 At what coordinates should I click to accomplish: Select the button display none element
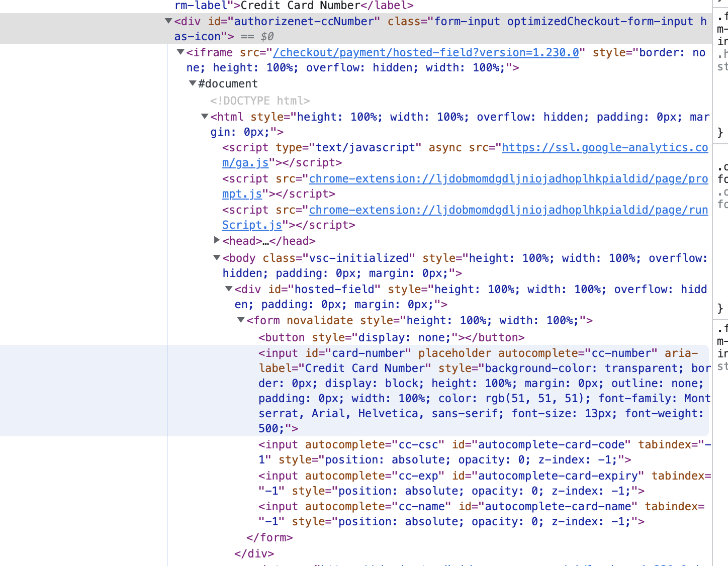pyautogui.click(x=392, y=337)
